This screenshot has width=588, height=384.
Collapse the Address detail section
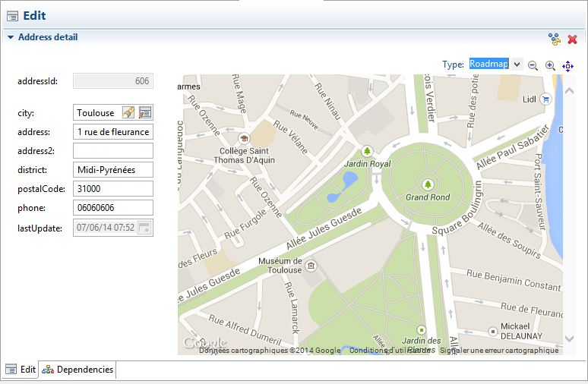click(11, 37)
